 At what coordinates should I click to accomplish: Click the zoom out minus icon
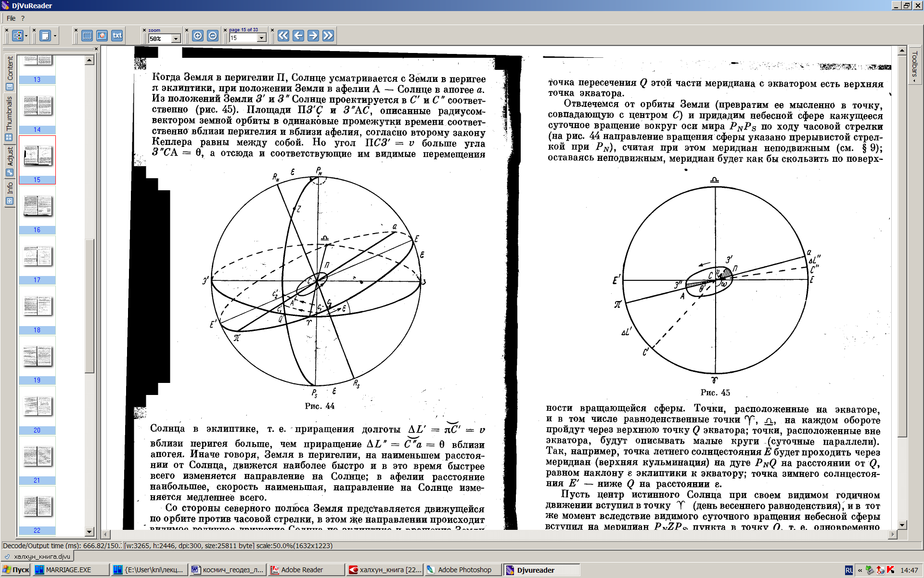213,36
